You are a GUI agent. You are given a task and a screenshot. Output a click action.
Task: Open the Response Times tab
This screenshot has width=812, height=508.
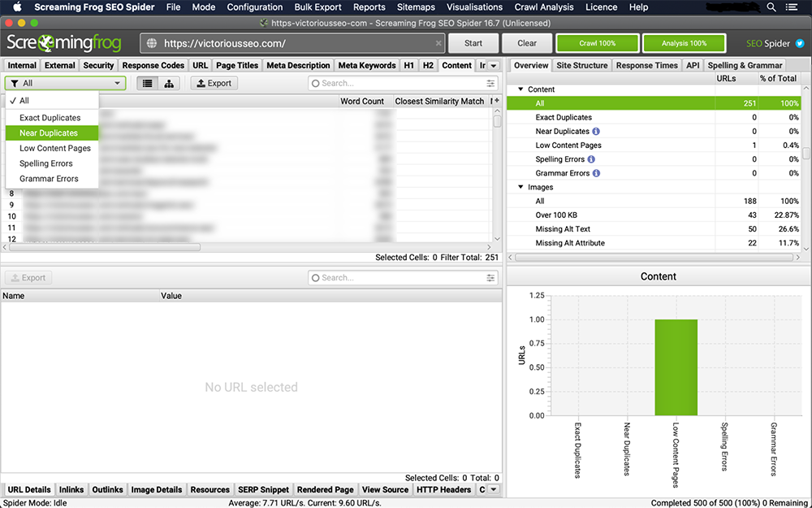click(647, 65)
